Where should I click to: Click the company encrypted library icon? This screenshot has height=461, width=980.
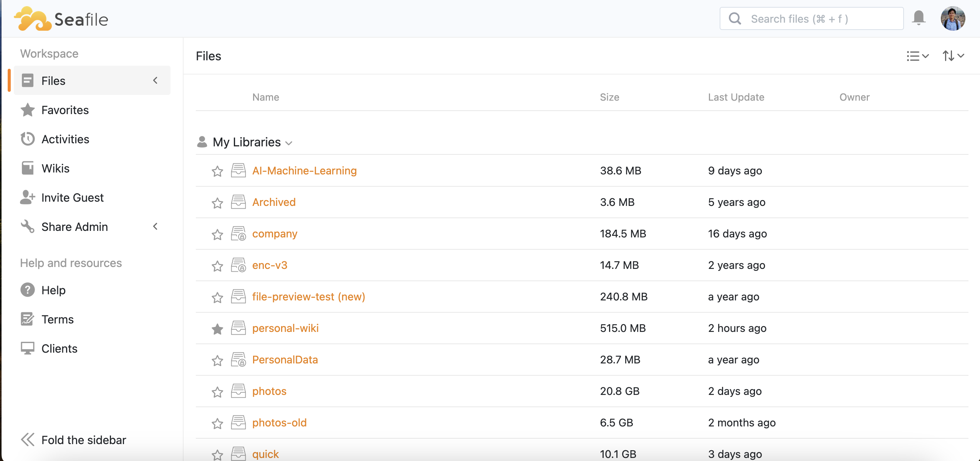click(x=238, y=234)
